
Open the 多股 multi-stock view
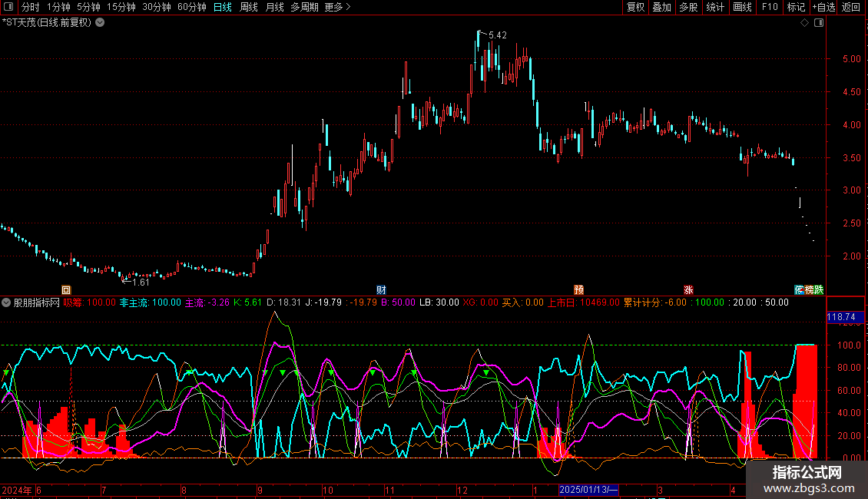pos(688,7)
